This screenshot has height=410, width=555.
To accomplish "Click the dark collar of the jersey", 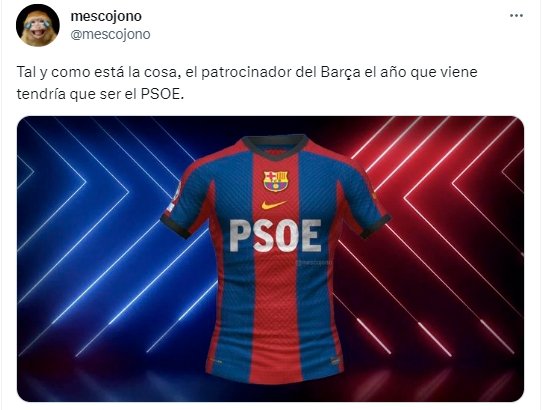I will (275, 145).
